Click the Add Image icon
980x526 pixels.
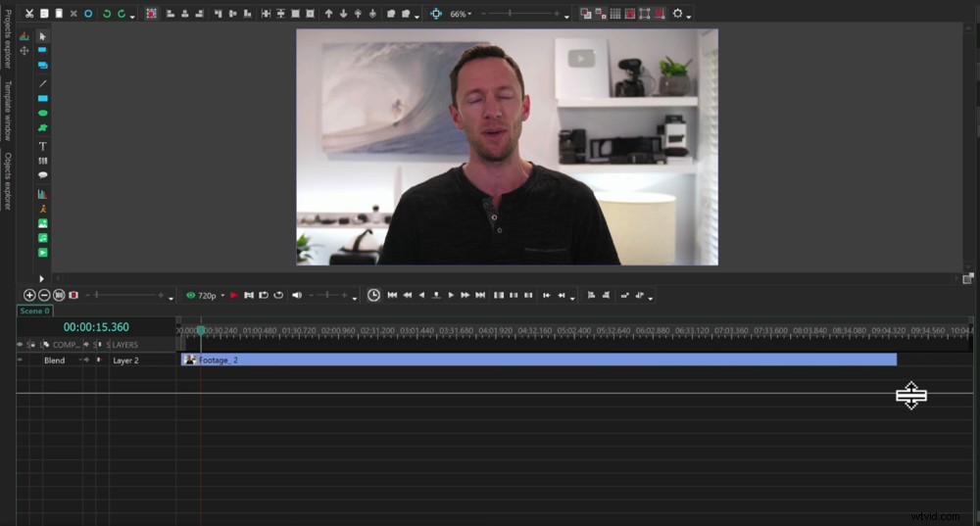(x=42, y=223)
